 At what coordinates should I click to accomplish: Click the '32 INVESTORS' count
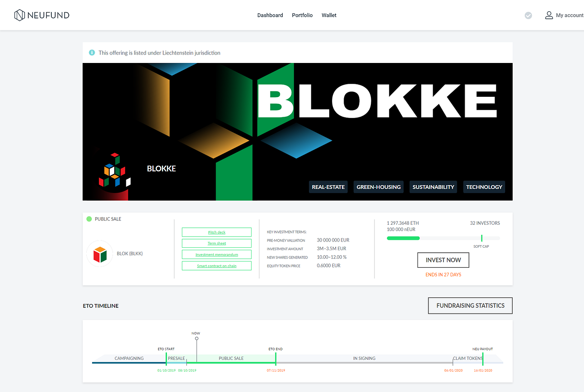click(485, 223)
